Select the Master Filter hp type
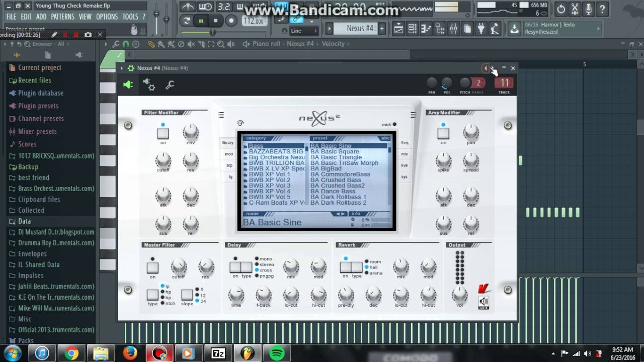This screenshot has height=362, width=644. tap(166, 292)
